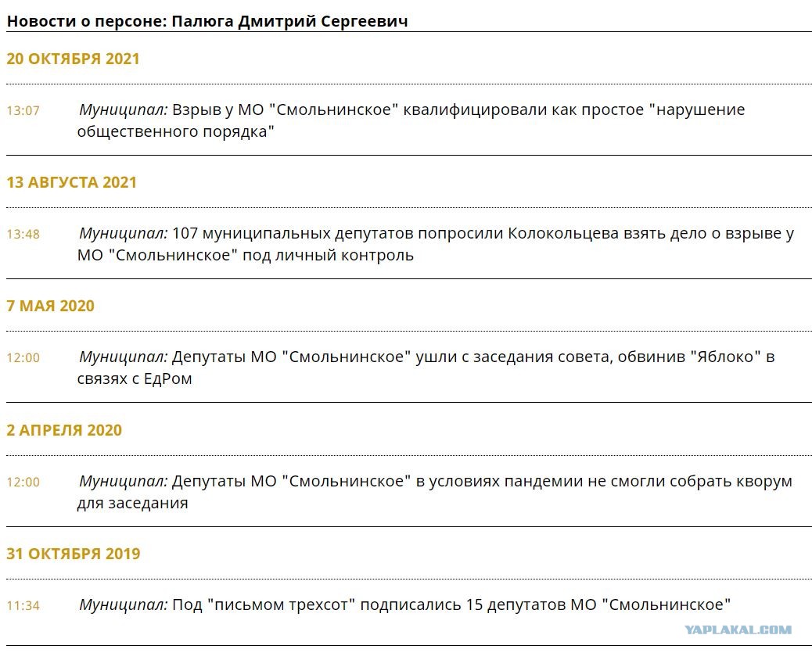Click the Муниципал label in the October 2019 entry
Image resolution: width=812 pixels, height=653 pixels.
124,605
